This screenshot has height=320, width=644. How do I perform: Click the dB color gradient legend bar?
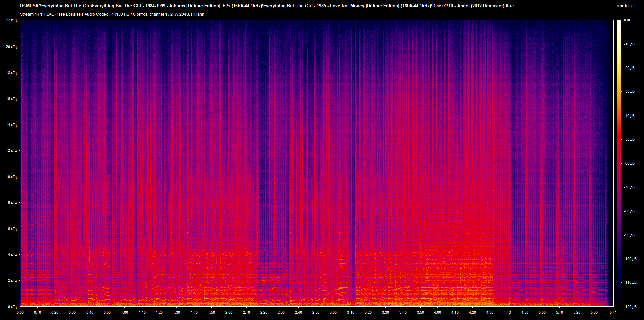[619, 163]
